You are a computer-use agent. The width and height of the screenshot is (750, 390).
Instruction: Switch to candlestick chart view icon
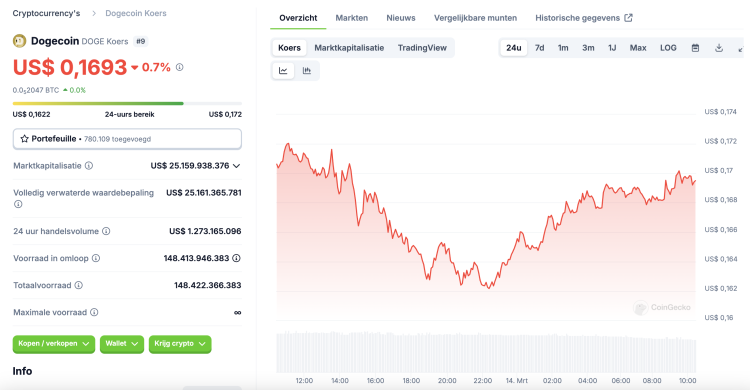point(307,71)
